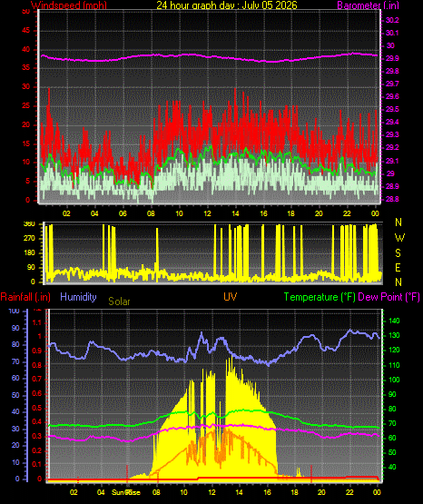The height and width of the screenshot is (504, 423).
Task: Click hour '06' on the windspeed chart time axis
Action: (123, 213)
